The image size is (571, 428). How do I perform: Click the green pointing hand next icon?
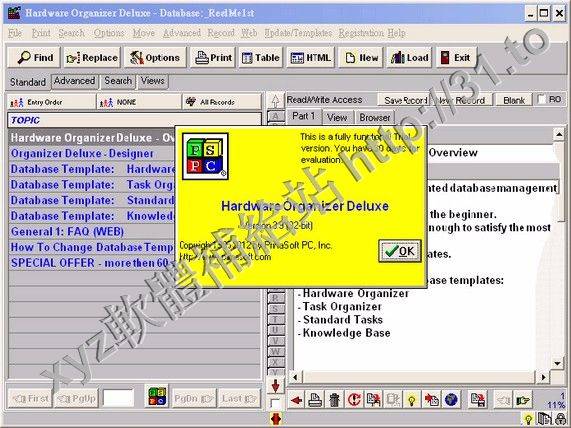tap(522, 400)
